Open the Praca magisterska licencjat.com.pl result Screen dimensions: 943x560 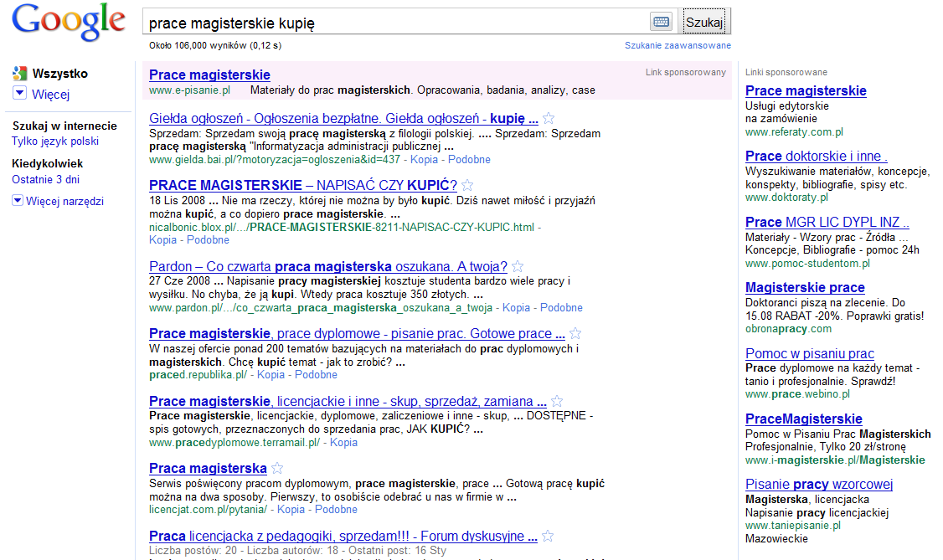point(208,468)
